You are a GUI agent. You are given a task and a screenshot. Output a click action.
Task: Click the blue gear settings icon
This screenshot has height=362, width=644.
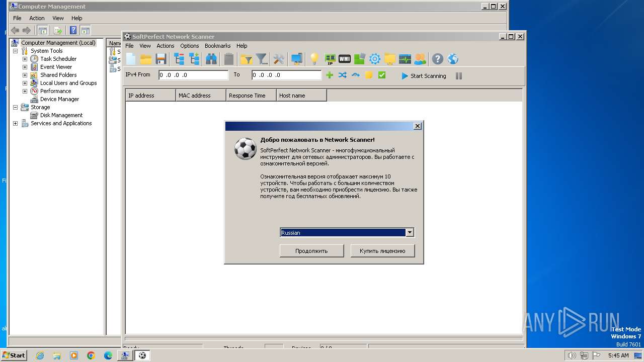[375, 59]
